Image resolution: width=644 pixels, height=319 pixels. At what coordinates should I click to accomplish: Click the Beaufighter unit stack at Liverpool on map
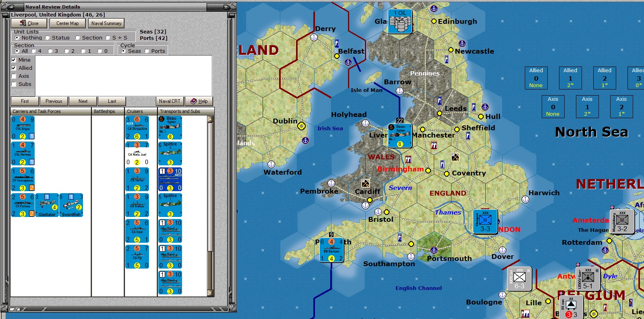(x=400, y=136)
